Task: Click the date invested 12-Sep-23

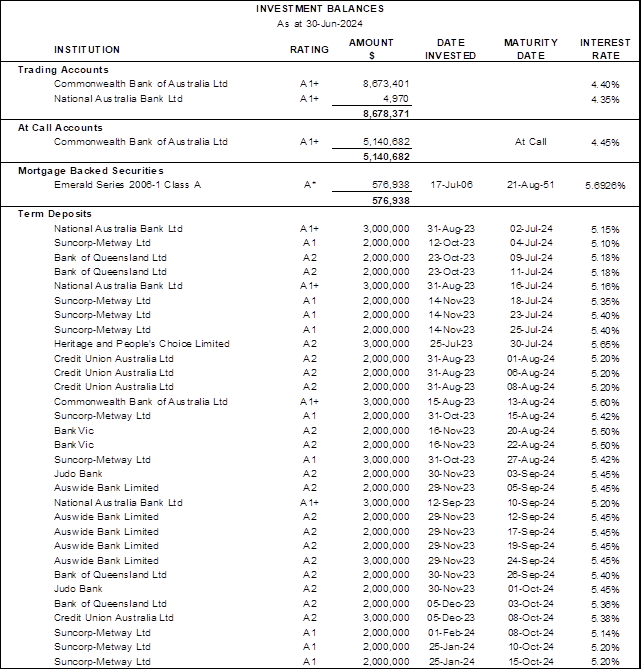Action: (x=451, y=503)
